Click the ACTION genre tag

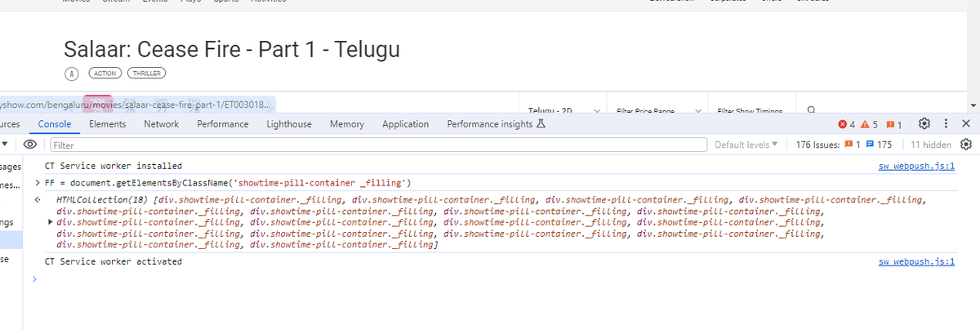click(105, 74)
